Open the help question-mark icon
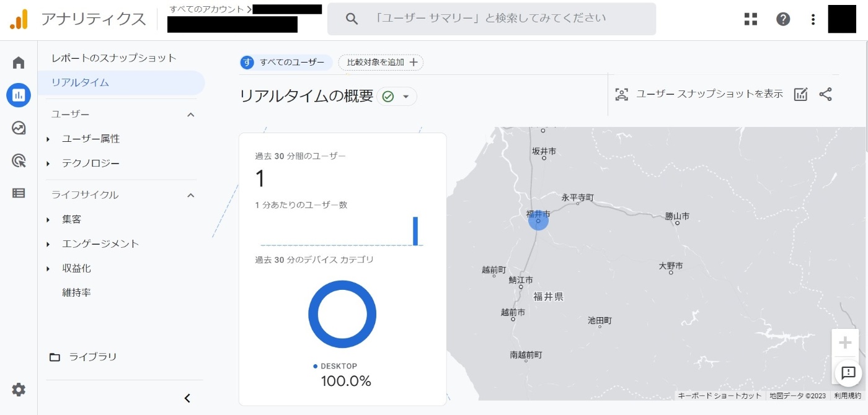Image resolution: width=868 pixels, height=415 pixels. point(783,19)
